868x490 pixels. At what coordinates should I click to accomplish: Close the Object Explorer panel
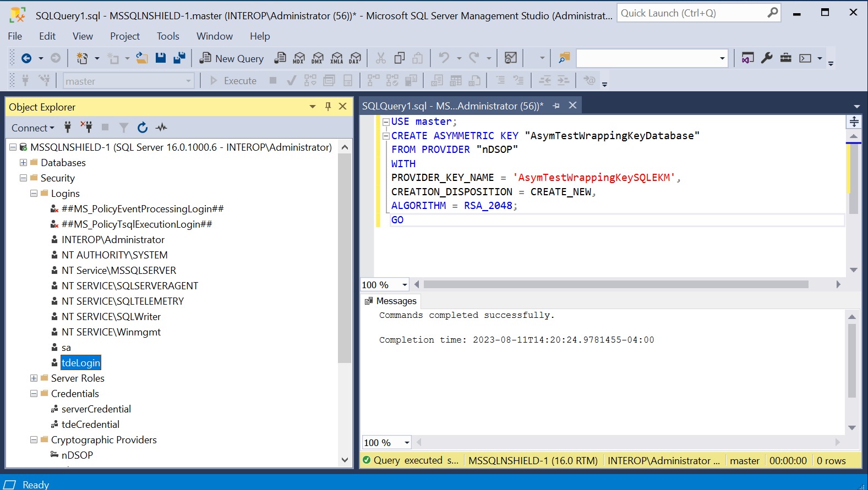point(342,107)
